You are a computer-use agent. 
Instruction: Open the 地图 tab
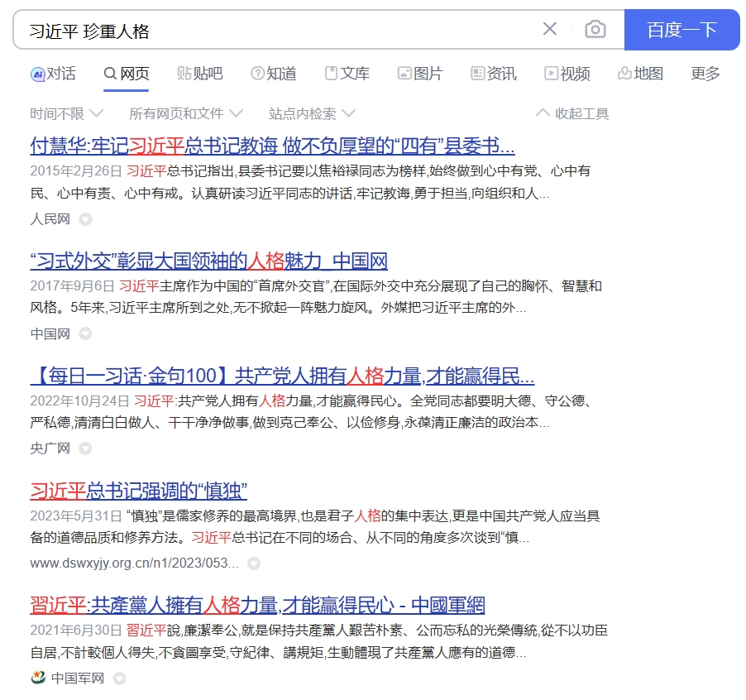coord(641,74)
